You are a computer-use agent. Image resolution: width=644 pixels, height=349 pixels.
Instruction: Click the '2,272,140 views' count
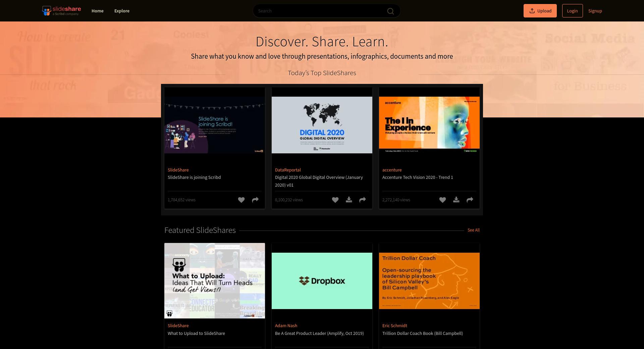tap(396, 200)
